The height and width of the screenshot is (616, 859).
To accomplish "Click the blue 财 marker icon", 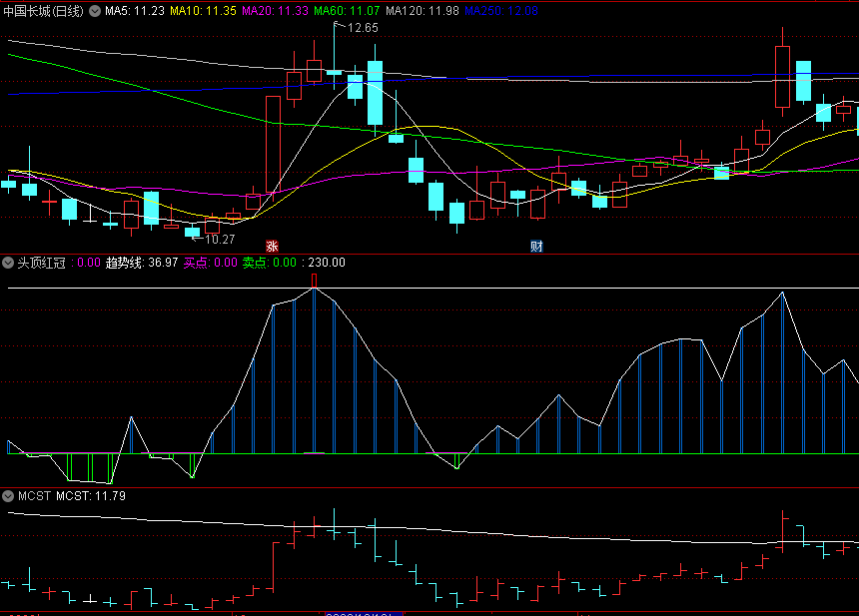I will pos(536,246).
